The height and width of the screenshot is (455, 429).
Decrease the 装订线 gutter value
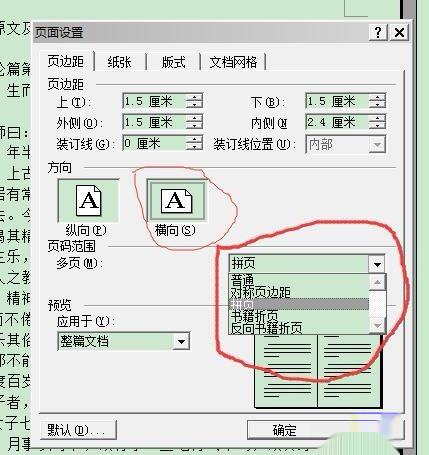(194, 147)
